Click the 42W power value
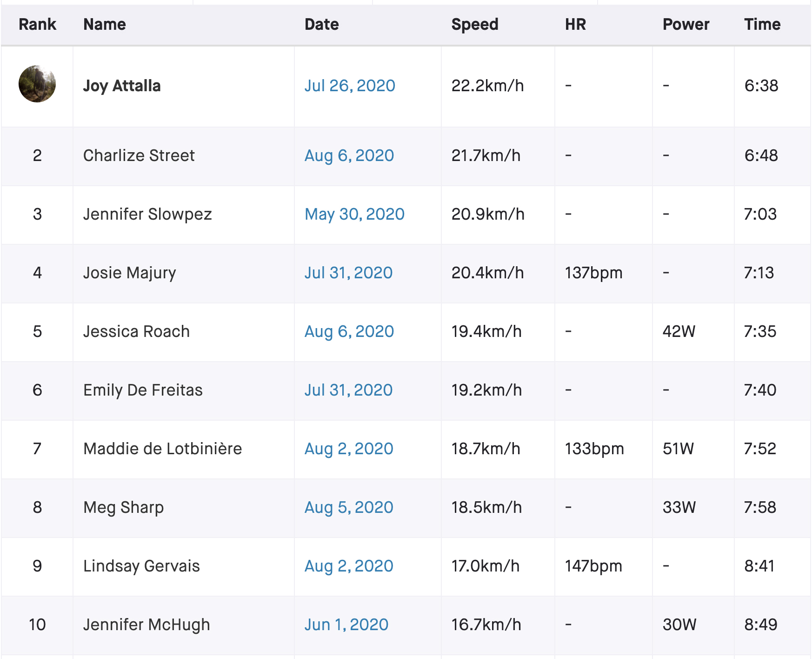The image size is (812, 659). 679,331
